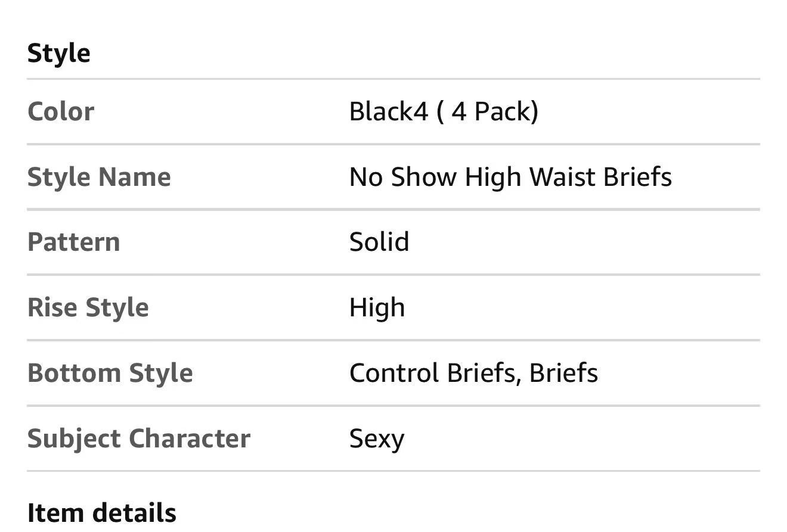Click the word Character in label
Viewport: 787px width, 532px height.
point(190,438)
